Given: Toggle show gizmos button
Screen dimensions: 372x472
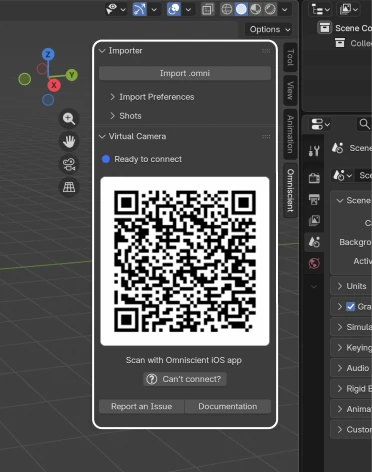Looking at the screenshot, I should (139, 9).
